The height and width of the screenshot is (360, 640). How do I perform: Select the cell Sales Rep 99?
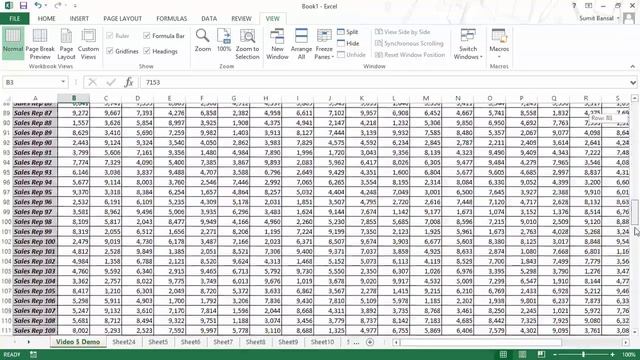click(35, 231)
